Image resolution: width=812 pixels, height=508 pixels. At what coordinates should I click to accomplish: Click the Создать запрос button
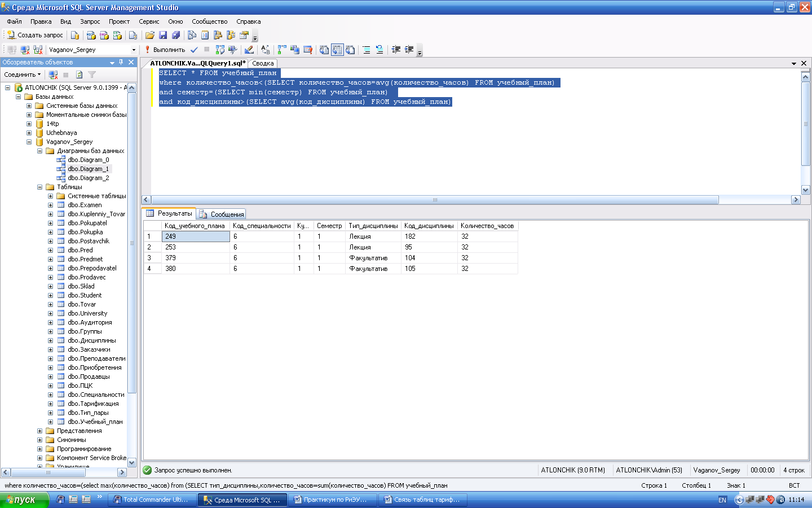tap(35, 35)
